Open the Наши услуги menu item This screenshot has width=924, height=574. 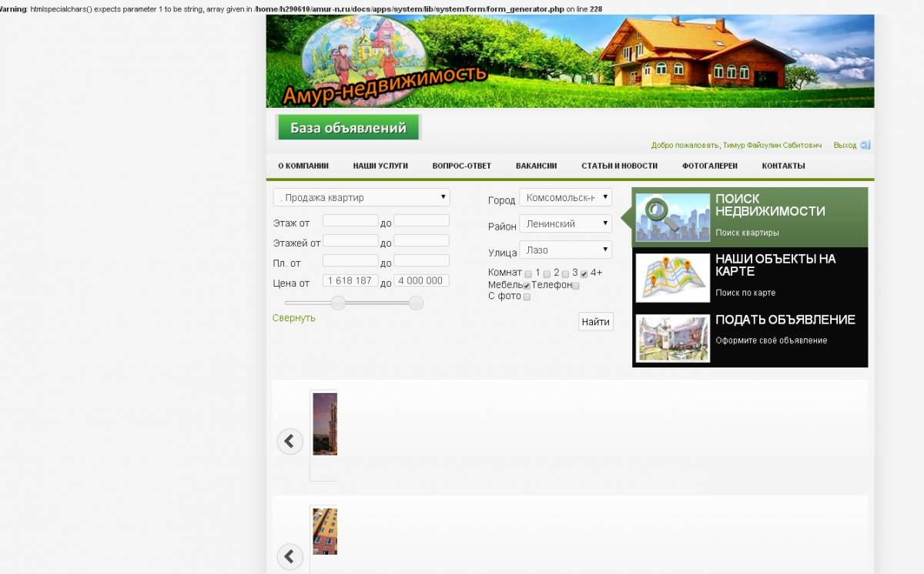click(380, 166)
